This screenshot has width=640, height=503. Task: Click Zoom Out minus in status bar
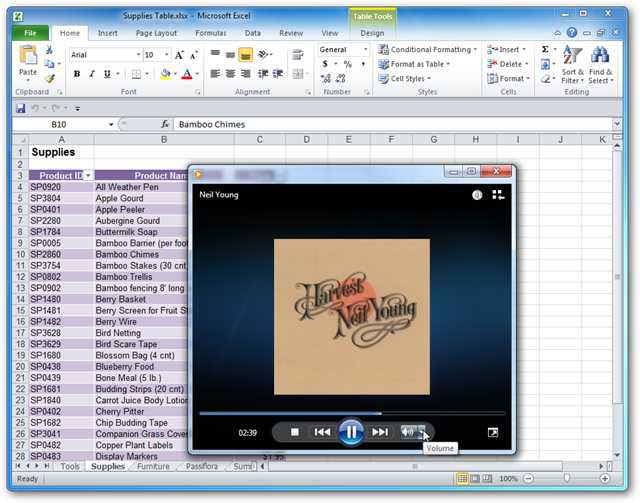pyautogui.click(x=528, y=479)
